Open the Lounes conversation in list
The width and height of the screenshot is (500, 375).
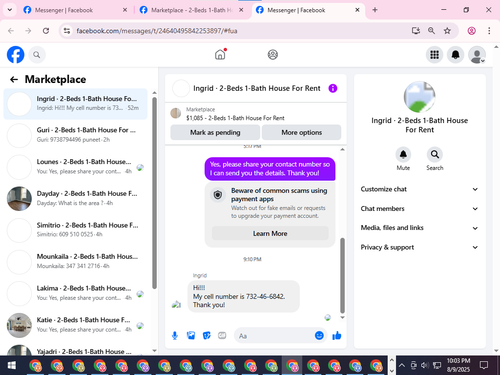point(75,167)
